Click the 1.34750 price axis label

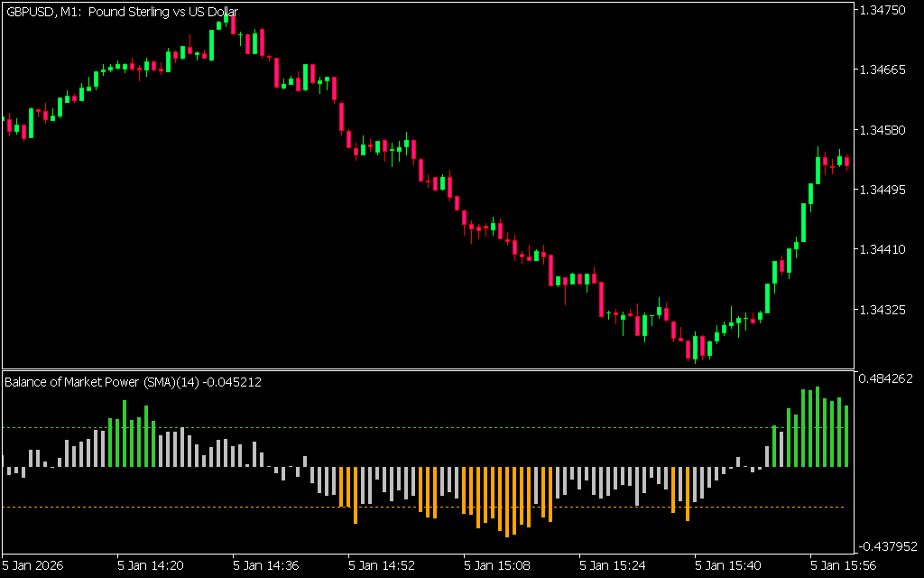(884, 11)
